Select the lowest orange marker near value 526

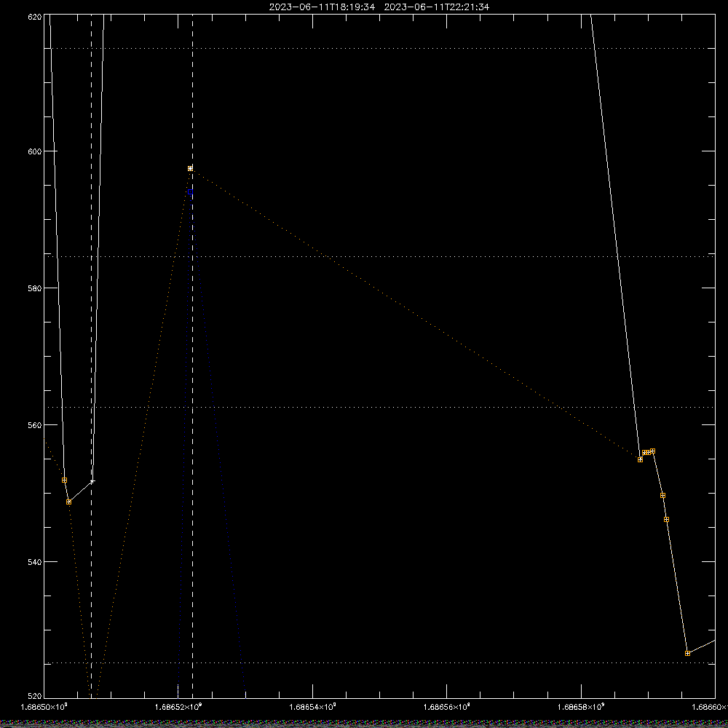[688, 653]
